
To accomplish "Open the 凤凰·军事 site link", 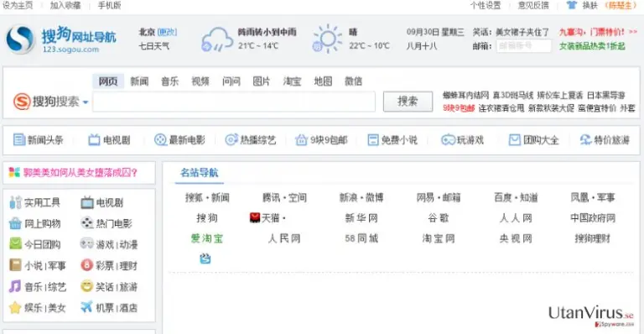I will tap(593, 197).
